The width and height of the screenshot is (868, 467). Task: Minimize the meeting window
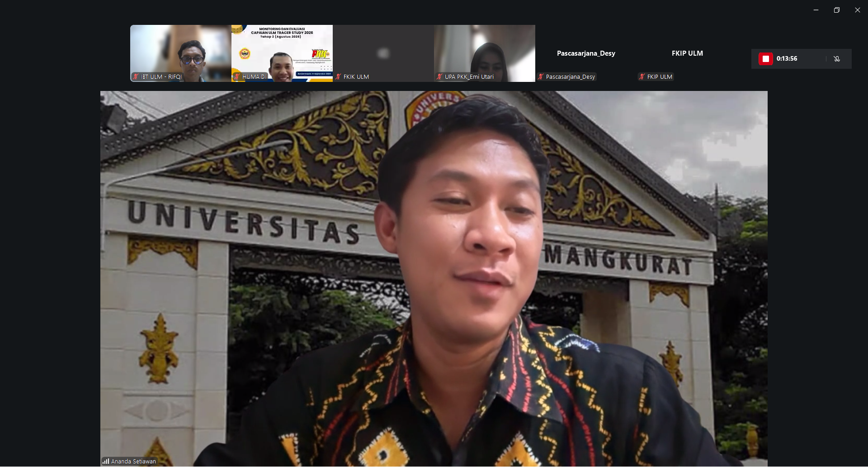(x=816, y=10)
